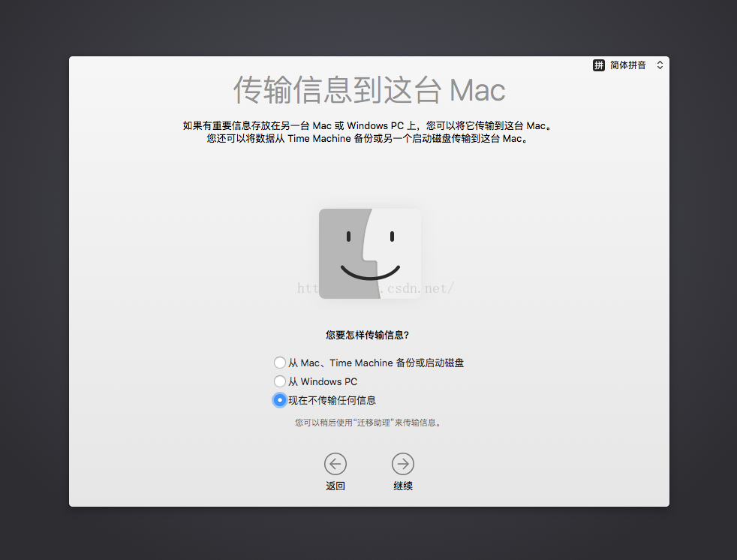
Task: Select "从 Mac、Time Machine 备份或启动磁盘" radio button
Action: [280, 363]
